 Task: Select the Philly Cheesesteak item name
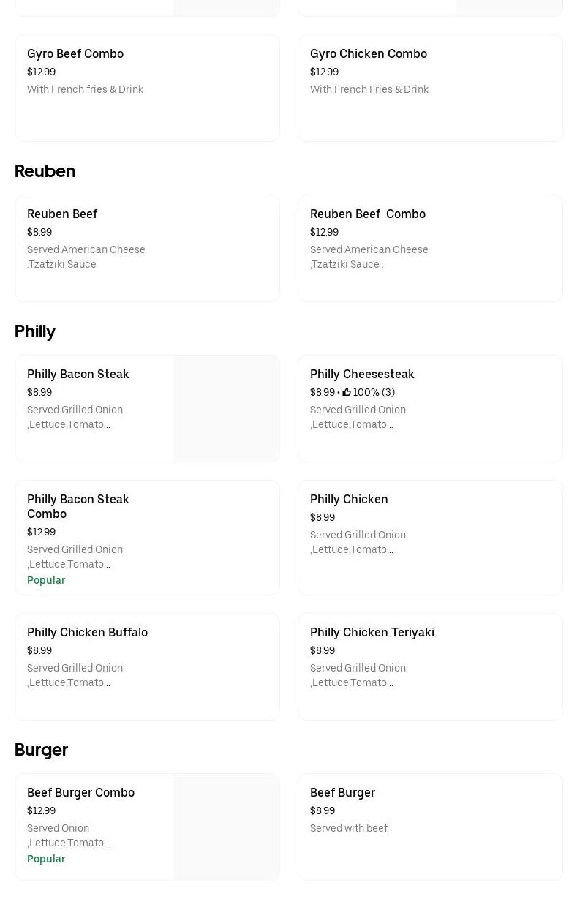tap(362, 374)
